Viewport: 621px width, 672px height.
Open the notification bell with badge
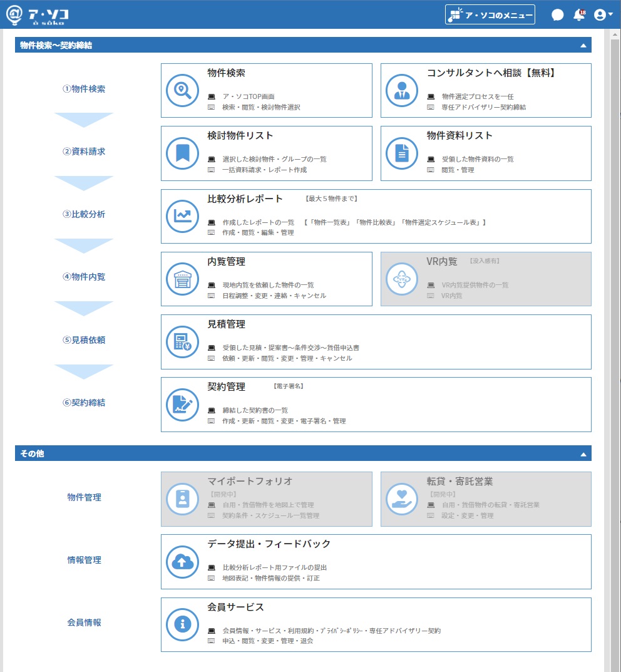pos(579,15)
